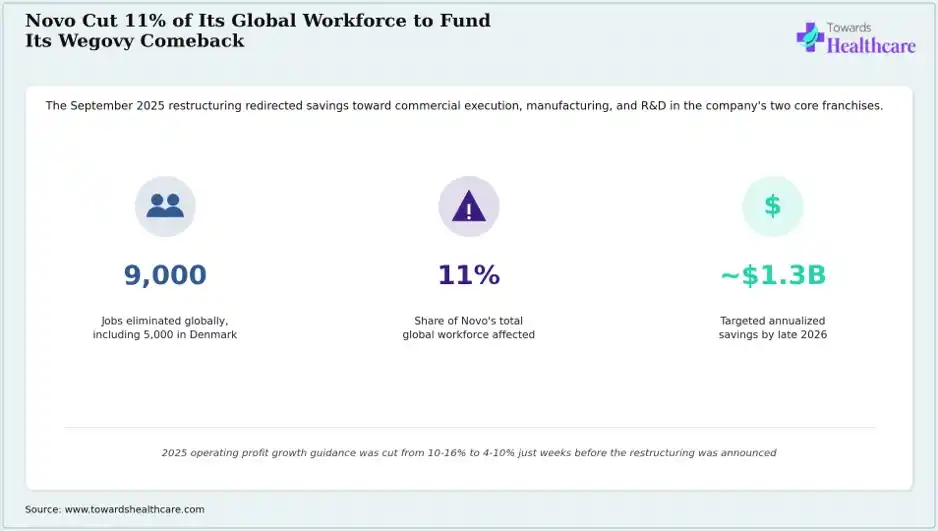Open the www.towardshealthcare.com source link
The height and width of the screenshot is (531, 938).
[135, 509]
